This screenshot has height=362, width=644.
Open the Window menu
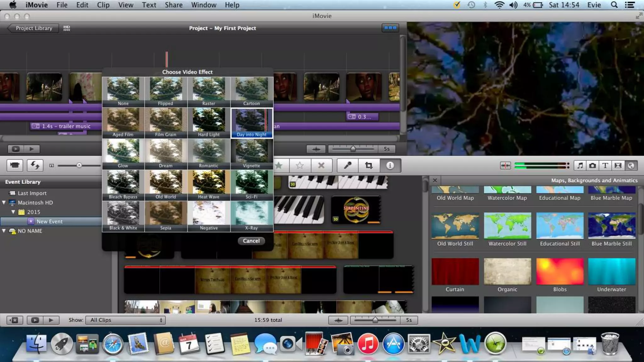[204, 5]
